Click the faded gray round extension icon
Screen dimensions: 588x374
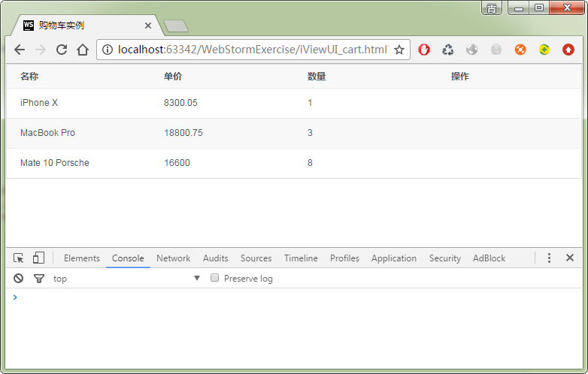[496, 50]
